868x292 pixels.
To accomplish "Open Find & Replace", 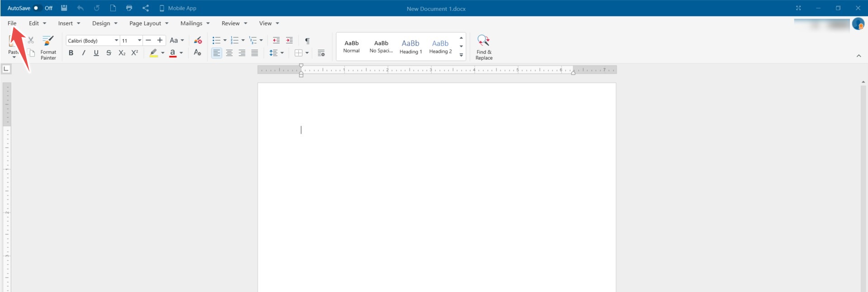I will coord(484,47).
